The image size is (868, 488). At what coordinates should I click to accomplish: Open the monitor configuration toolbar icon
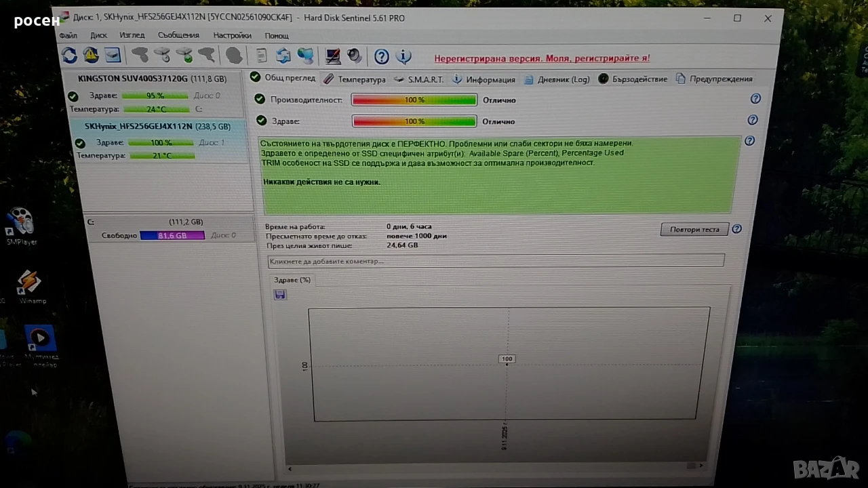pyautogui.click(x=332, y=56)
